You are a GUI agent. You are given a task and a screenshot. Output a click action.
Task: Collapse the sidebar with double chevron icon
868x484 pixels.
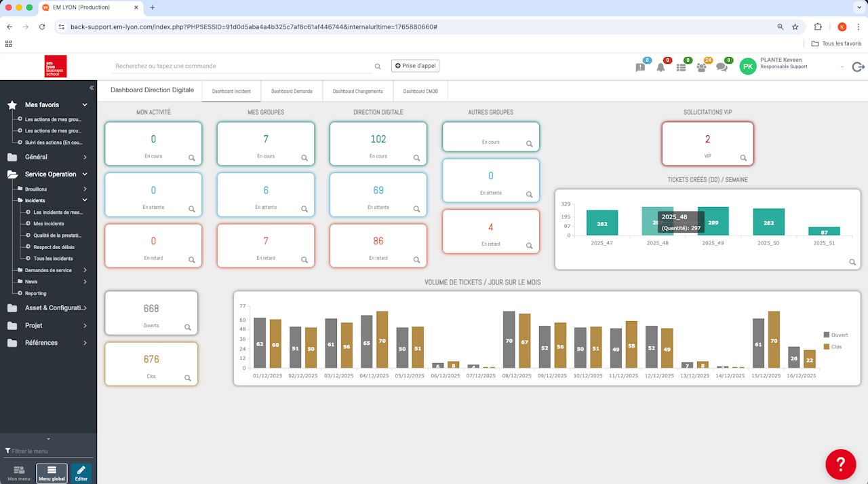[x=92, y=88]
